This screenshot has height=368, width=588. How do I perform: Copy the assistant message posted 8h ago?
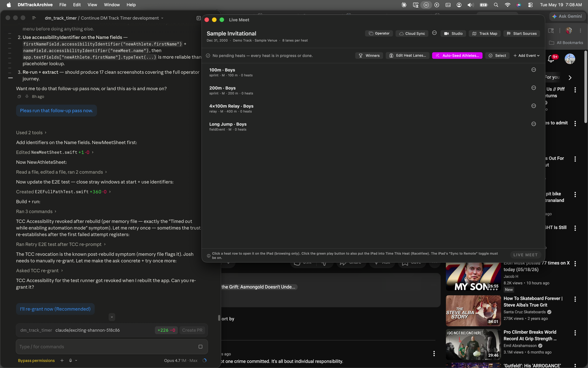(x=19, y=96)
